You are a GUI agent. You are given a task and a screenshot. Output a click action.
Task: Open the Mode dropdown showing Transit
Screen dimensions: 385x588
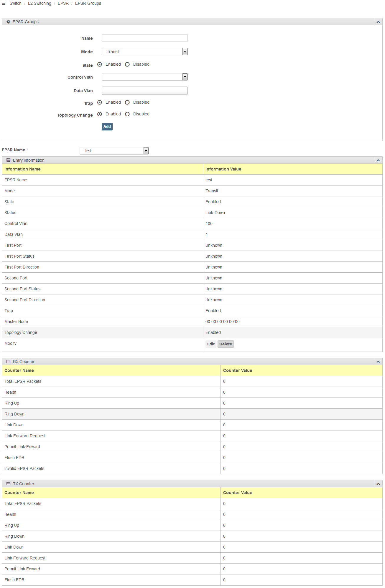[x=144, y=52]
